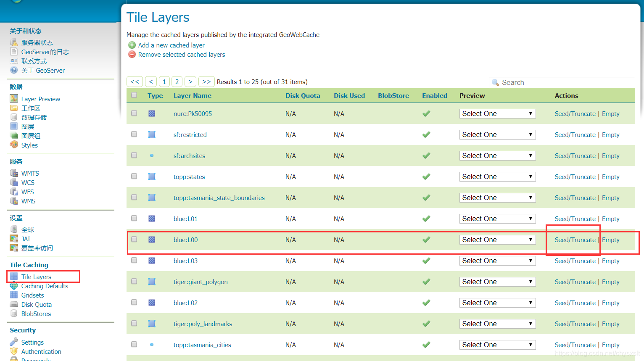Click the first-page << button
The height and width of the screenshot is (361, 644).
pos(135,82)
